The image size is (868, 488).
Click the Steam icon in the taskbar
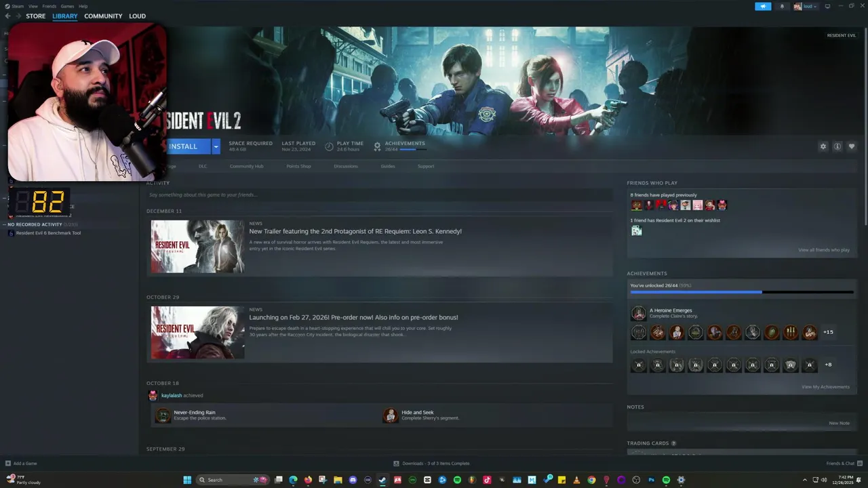pos(382,480)
